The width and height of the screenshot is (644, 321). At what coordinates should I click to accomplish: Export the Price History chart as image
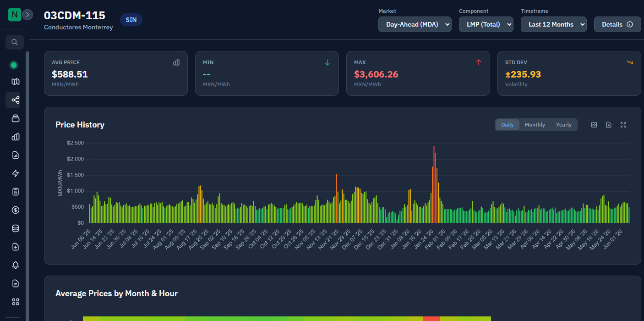(x=594, y=125)
